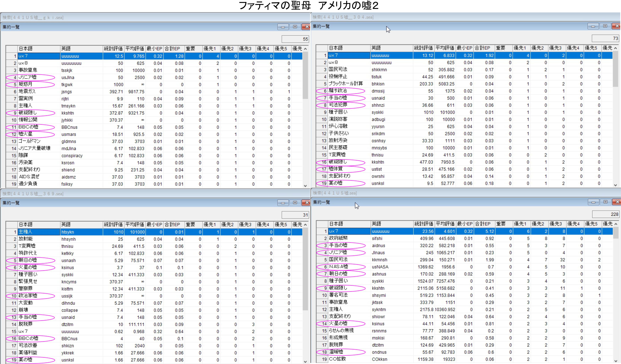Maximize the 集約一覧 window showing count 228

pyautogui.click(x=605, y=202)
